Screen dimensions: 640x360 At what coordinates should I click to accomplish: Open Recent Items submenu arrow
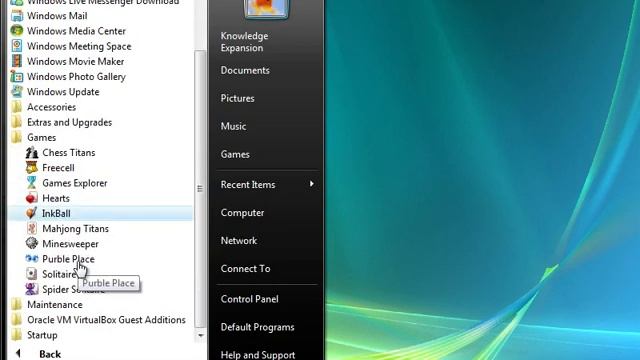[311, 184]
